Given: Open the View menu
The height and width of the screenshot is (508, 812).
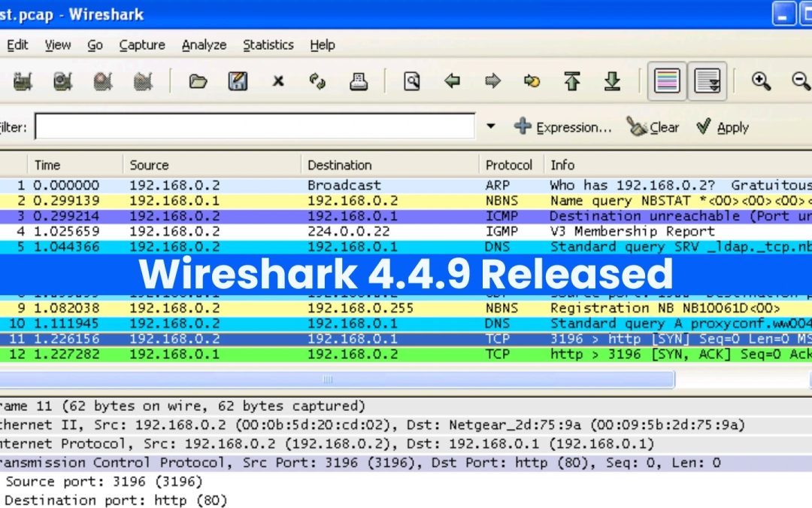Looking at the screenshot, I should 57,45.
